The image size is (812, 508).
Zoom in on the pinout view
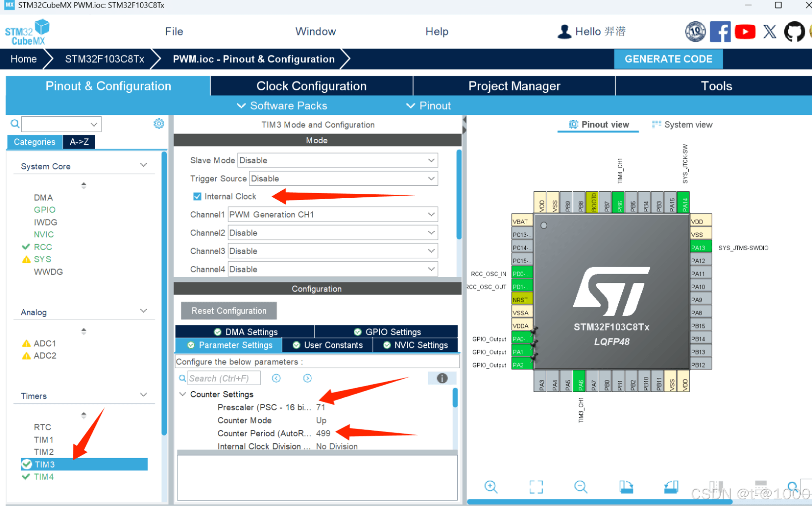(x=491, y=487)
